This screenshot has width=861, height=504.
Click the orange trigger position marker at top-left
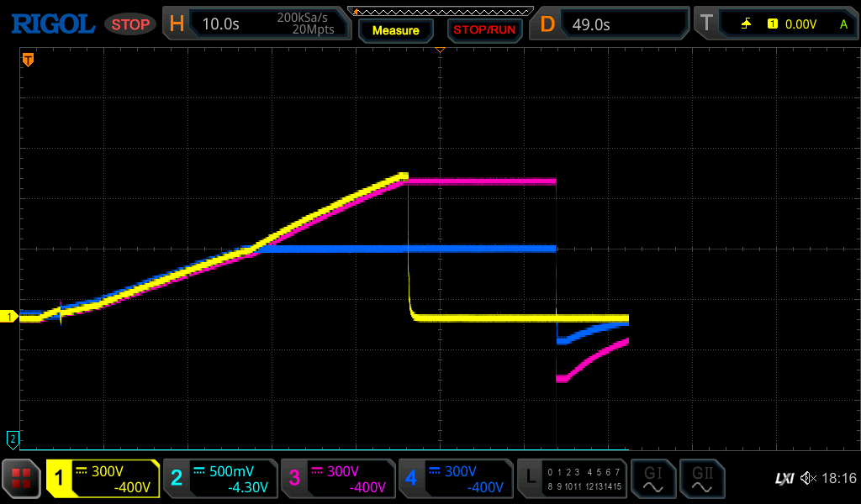[x=28, y=60]
